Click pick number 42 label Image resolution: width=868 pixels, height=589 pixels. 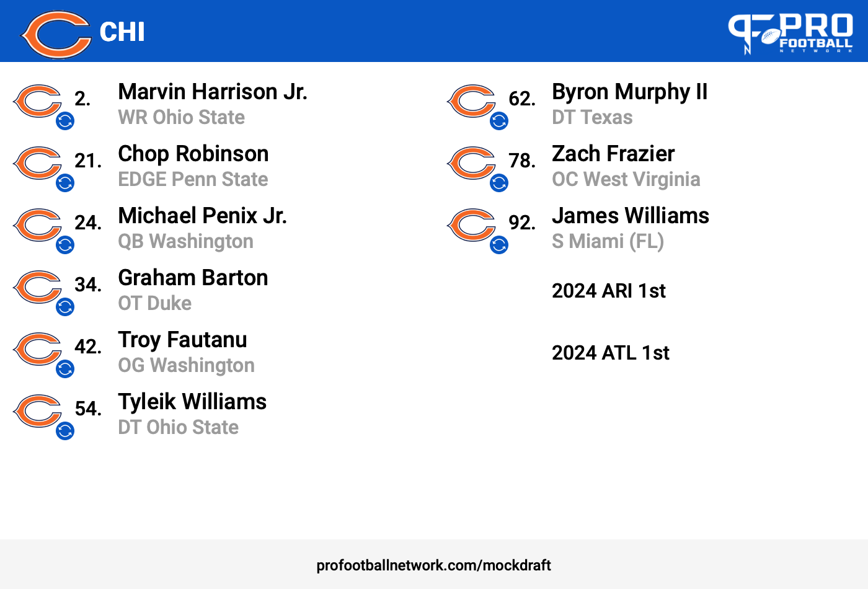tap(88, 347)
